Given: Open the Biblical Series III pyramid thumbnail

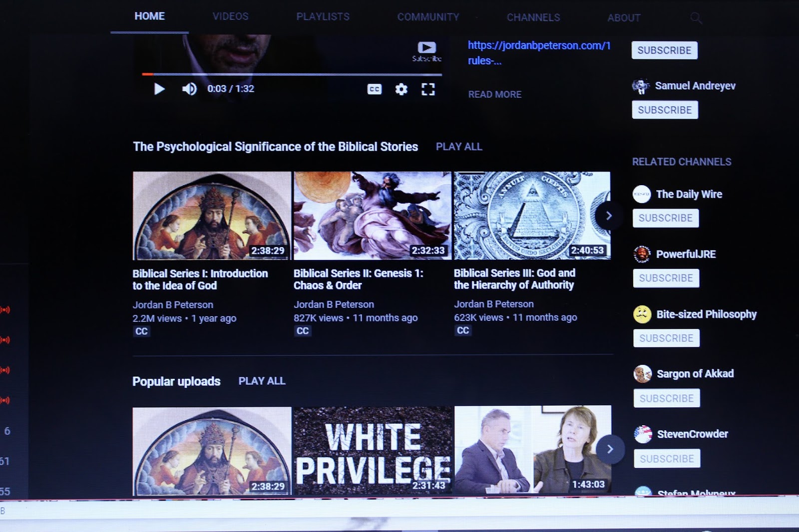Looking at the screenshot, I should 532,215.
